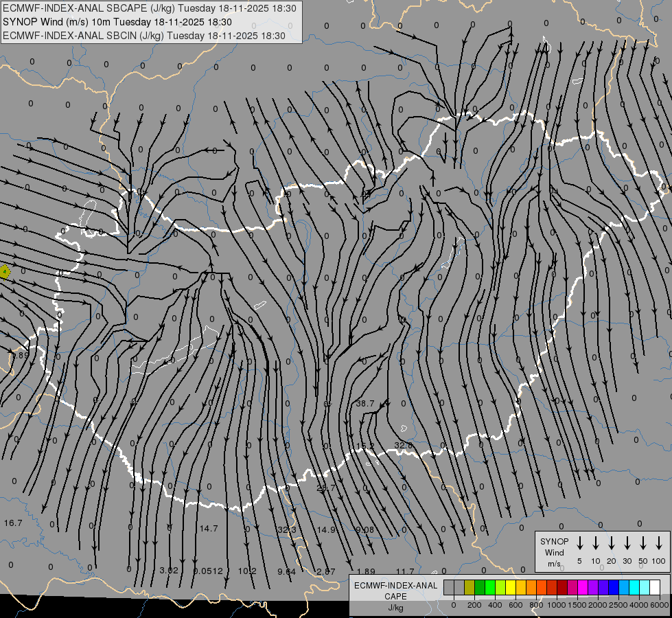Click the 10.2 value near bottom
Screen dimensions: 672x618
point(247,571)
